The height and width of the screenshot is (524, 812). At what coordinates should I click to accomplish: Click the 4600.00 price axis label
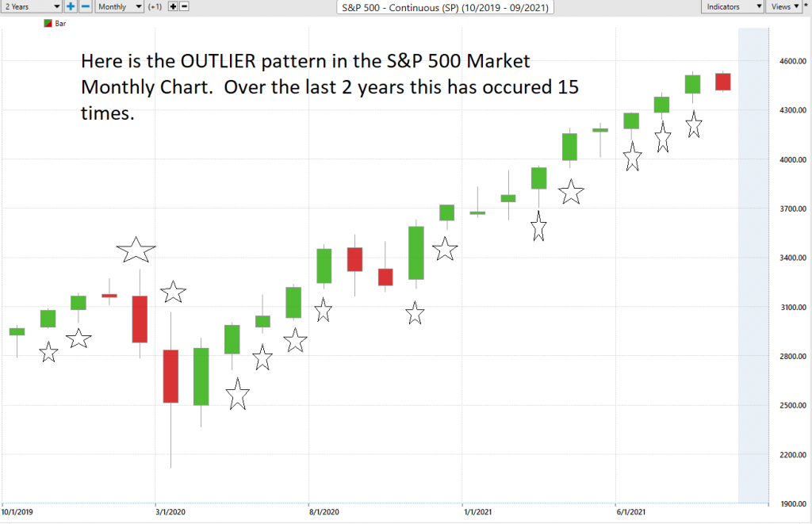coord(791,61)
